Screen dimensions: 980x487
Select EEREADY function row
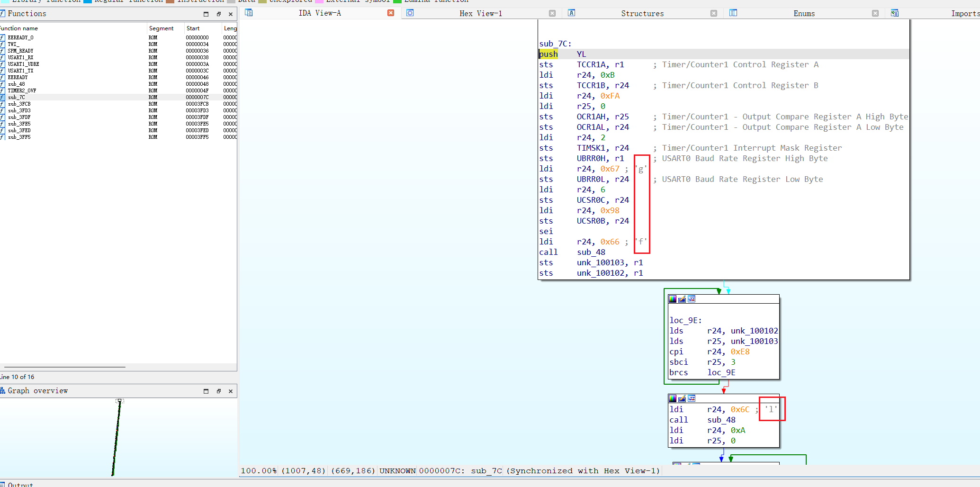[118, 77]
